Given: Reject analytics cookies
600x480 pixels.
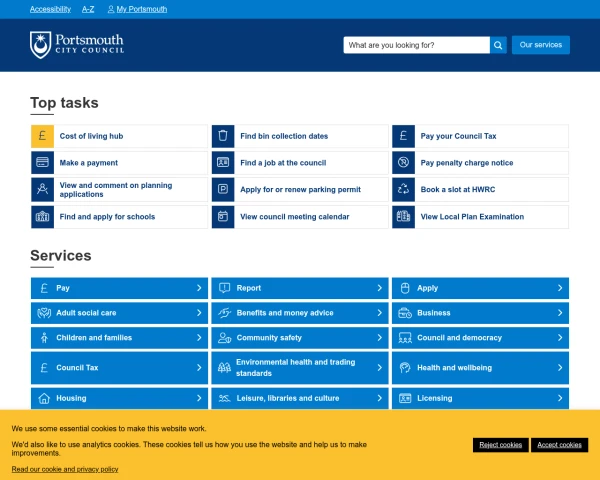Looking at the screenshot, I should pyautogui.click(x=501, y=445).
